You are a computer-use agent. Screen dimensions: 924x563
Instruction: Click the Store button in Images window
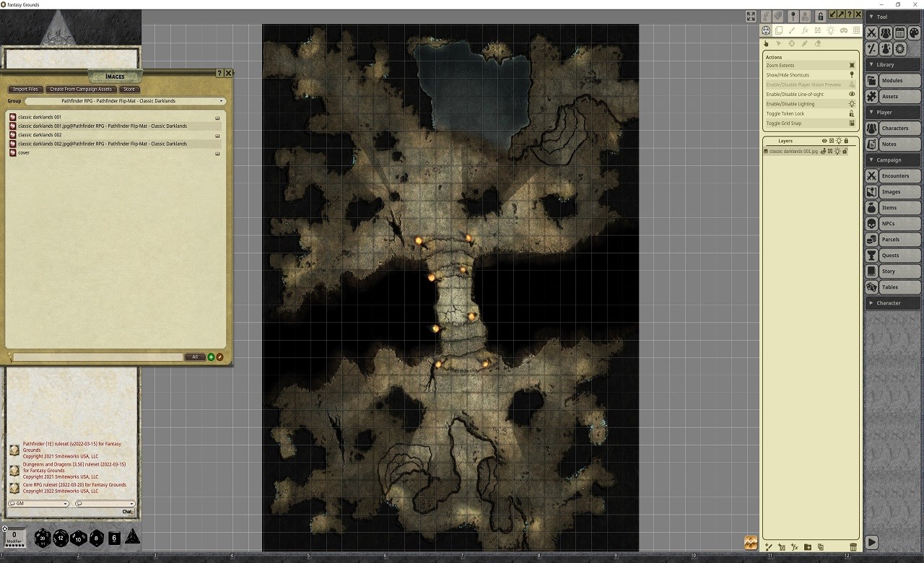128,90
